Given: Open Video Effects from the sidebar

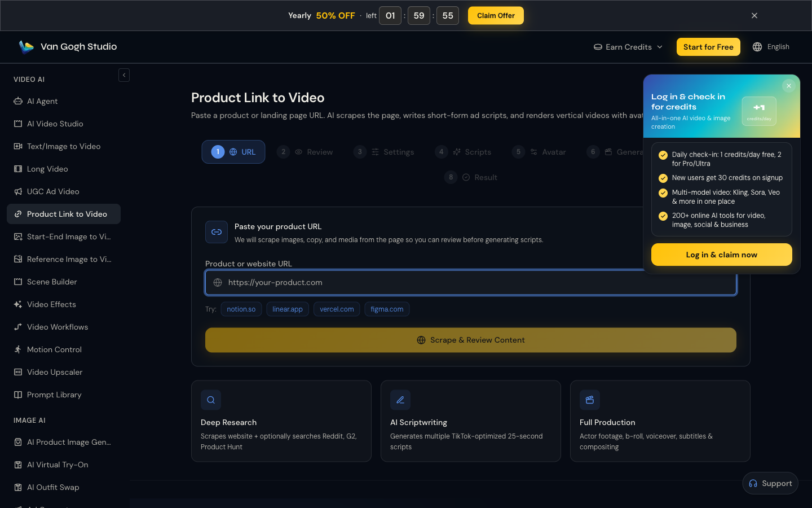Looking at the screenshot, I should tap(64, 304).
